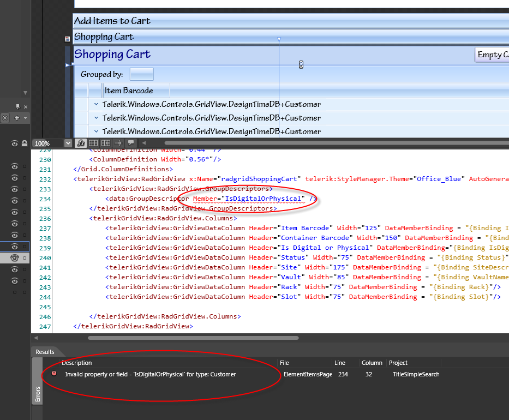Click the column sizing lock icon on the gridline
Viewport: 509px width, 420px height.
pyautogui.click(x=301, y=64)
